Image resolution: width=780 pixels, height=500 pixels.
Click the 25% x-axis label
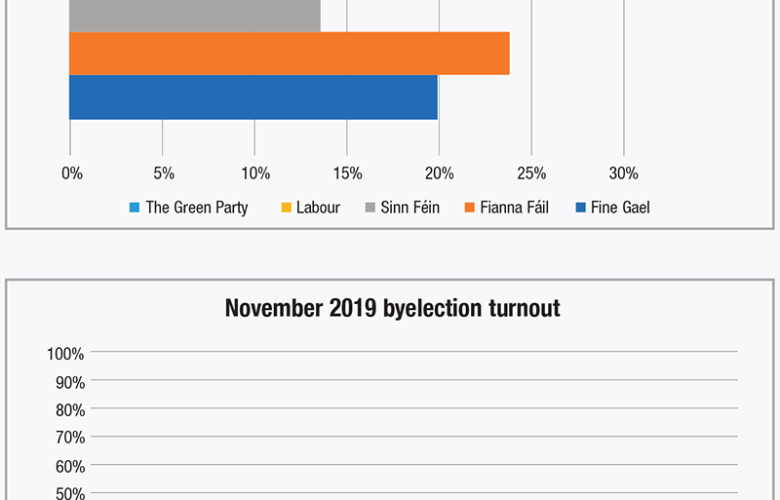coord(531,173)
